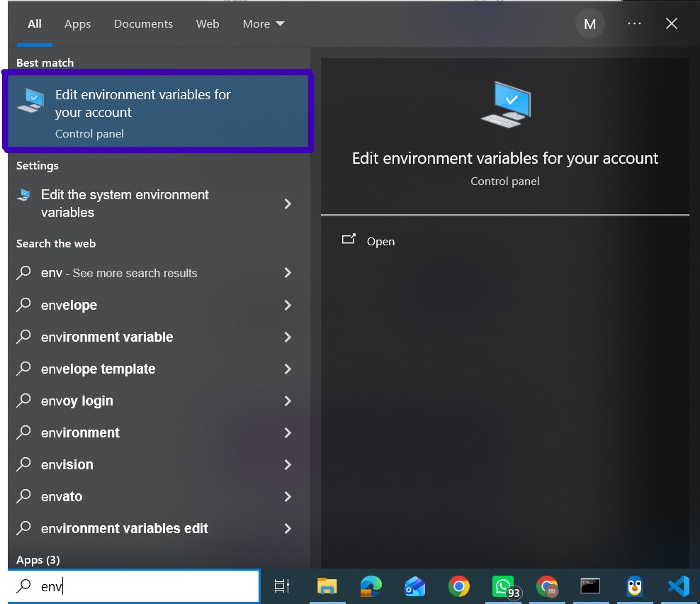Open the Command Prompt taskbar icon

point(589,586)
